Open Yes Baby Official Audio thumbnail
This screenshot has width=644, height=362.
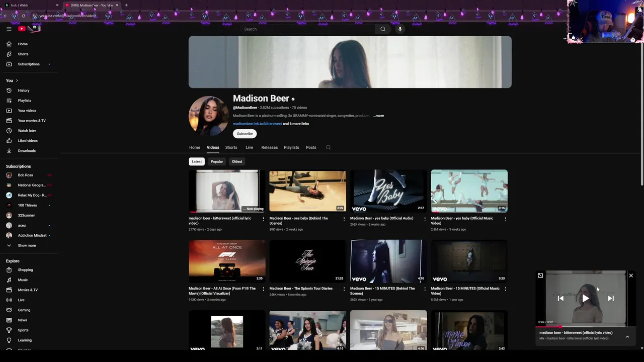coord(388,191)
